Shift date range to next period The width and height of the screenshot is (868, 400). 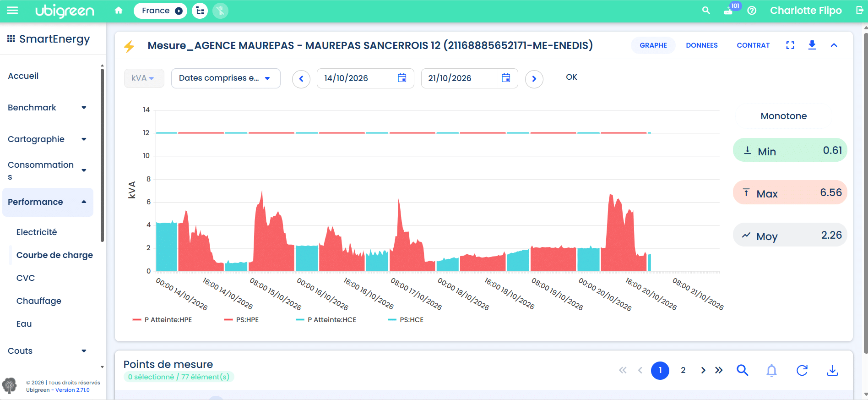pyautogui.click(x=534, y=79)
